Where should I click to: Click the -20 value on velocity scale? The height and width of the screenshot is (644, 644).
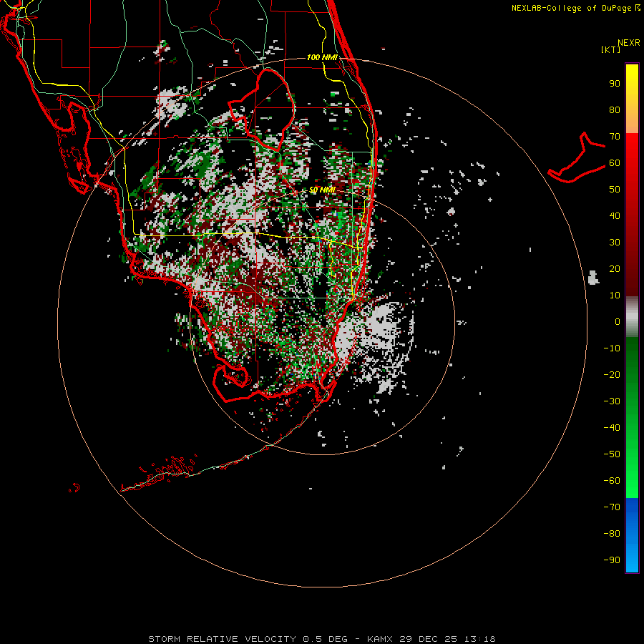(x=612, y=375)
